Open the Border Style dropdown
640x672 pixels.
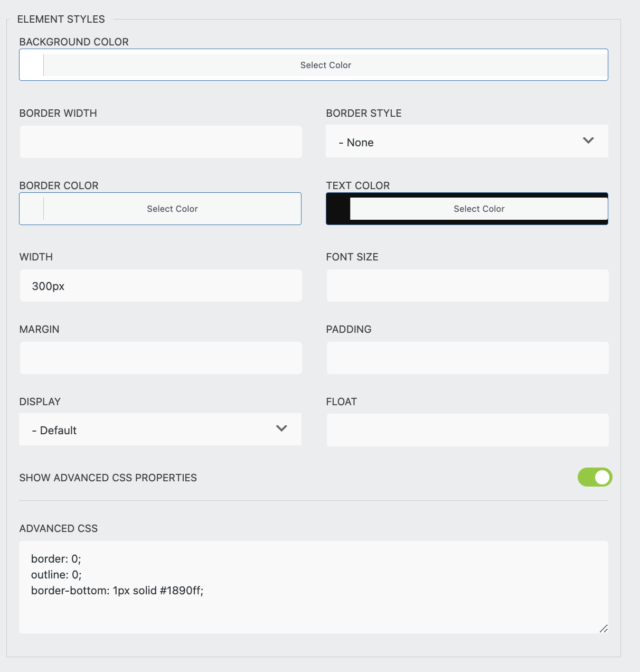[467, 141]
